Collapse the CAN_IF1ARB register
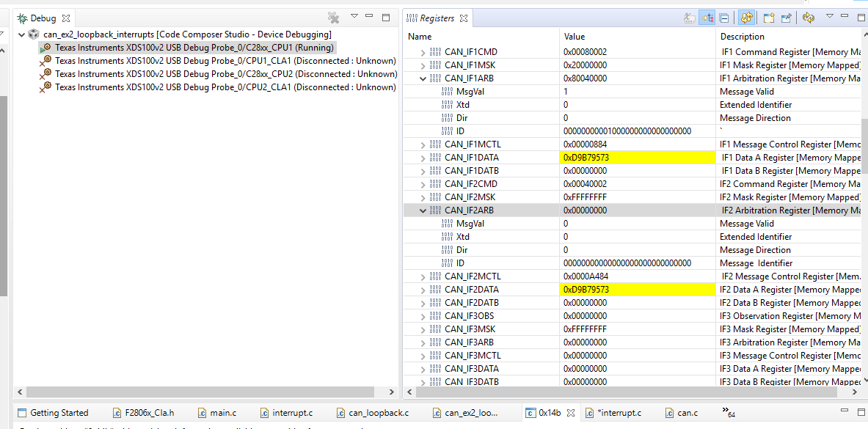Image resolution: width=868 pixels, height=429 pixels. point(423,78)
